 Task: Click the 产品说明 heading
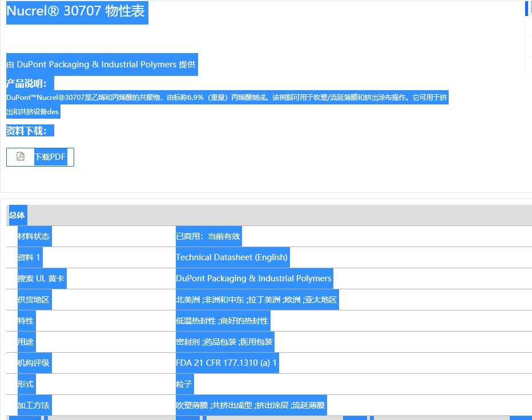coord(26,83)
